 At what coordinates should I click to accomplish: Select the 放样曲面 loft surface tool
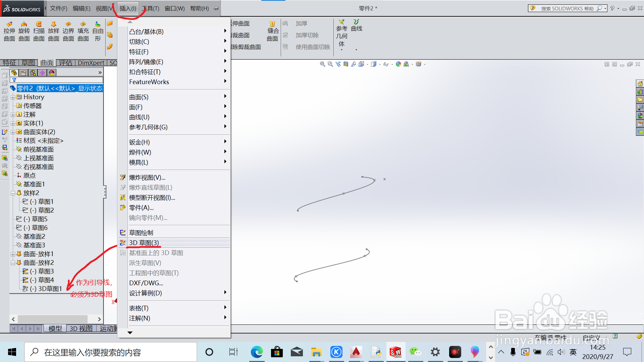point(54,32)
